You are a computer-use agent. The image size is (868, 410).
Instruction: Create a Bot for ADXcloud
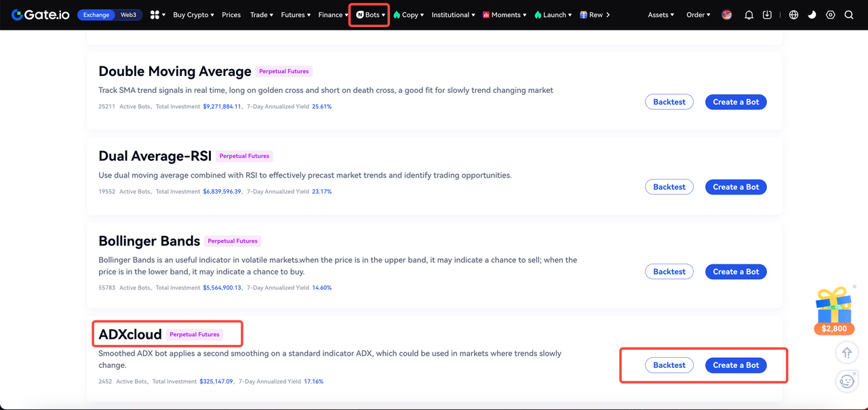(x=736, y=365)
